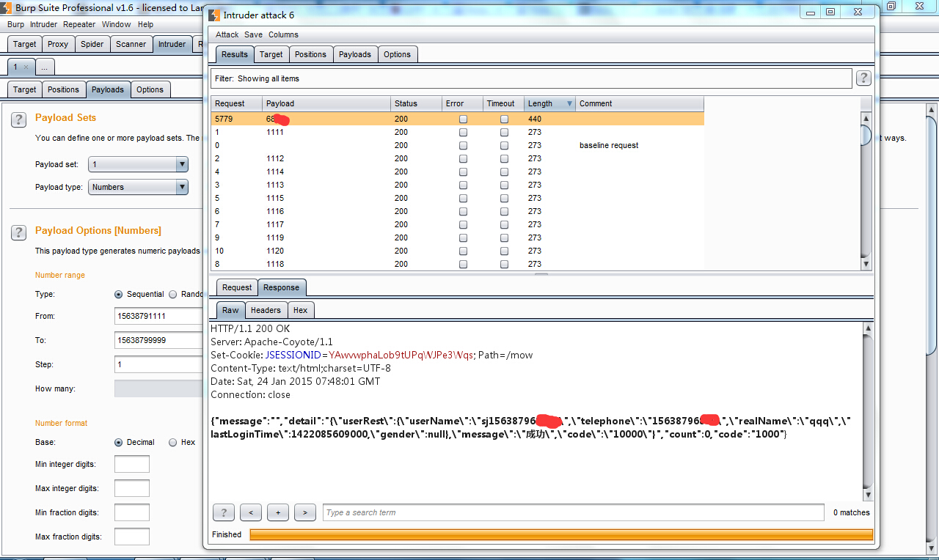
Task: Open the Request tab of selected item
Action: click(x=237, y=287)
